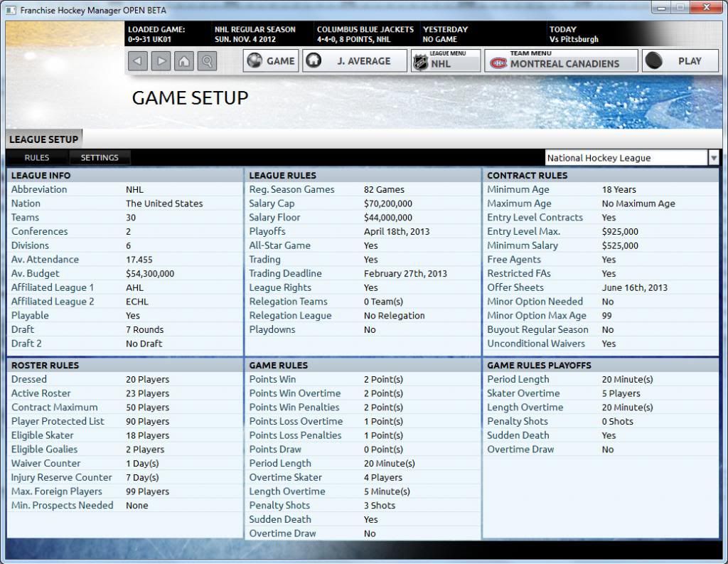728x564 pixels.
Task: Click the Relegation League value No Relegation
Action: pyautogui.click(x=394, y=316)
